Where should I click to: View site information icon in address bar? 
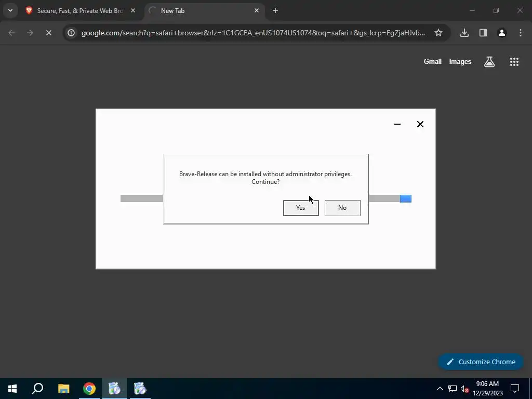[71, 33]
